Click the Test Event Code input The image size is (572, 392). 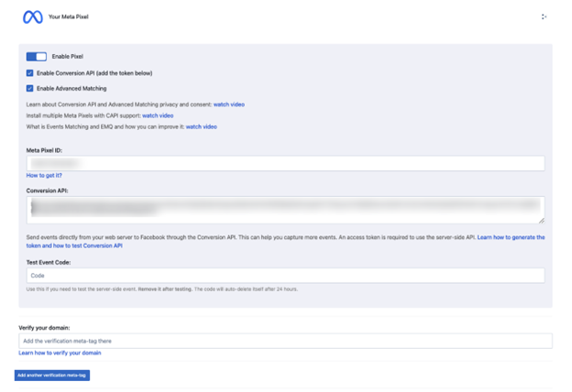tap(285, 276)
